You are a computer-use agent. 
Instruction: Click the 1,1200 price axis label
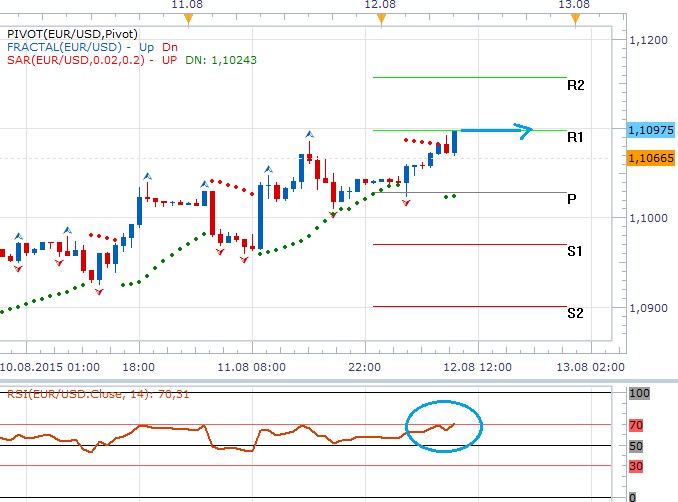(649, 39)
